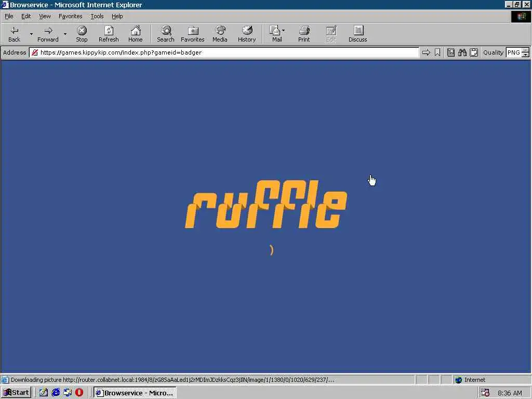Click the Address label

pos(14,52)
